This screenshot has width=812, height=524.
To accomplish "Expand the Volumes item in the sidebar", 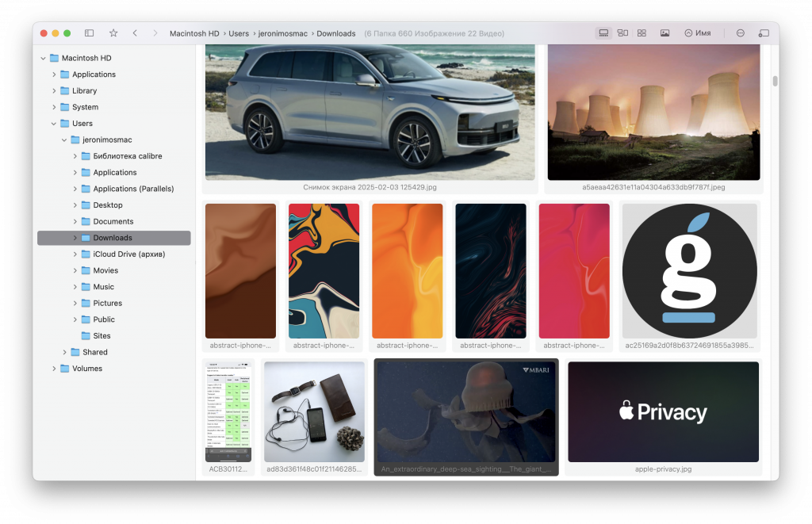I will [53, 368].
